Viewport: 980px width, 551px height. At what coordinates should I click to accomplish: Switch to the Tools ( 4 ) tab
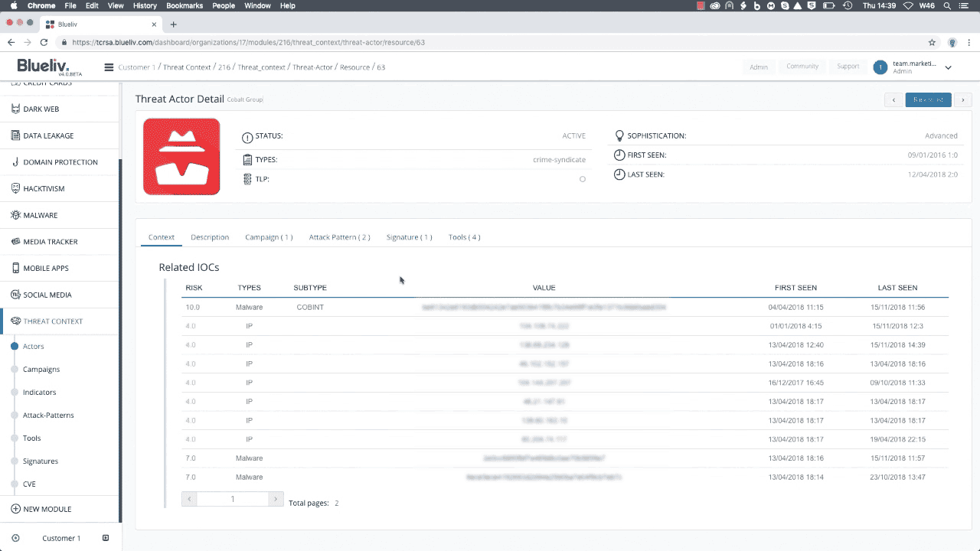click(x=464, y=237)
